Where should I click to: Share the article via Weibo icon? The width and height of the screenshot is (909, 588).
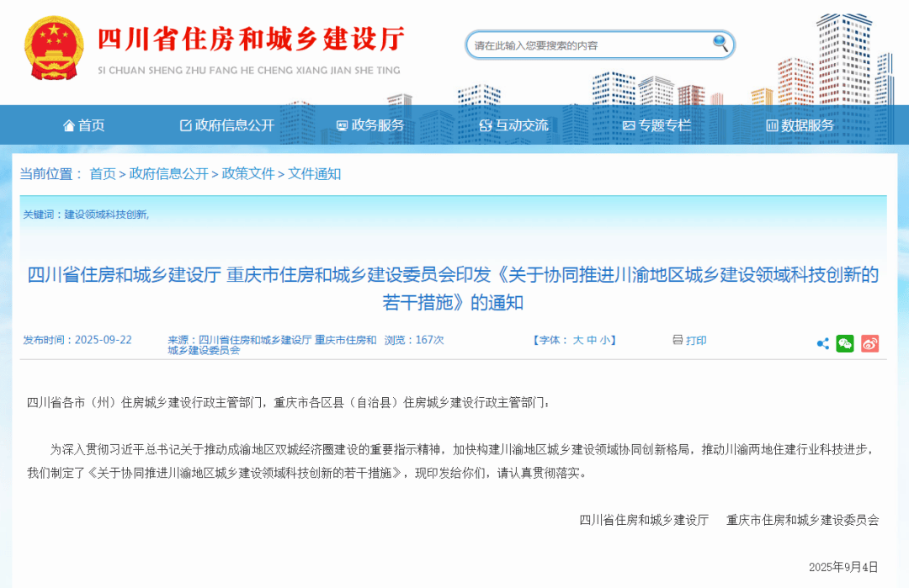[869, 343]
